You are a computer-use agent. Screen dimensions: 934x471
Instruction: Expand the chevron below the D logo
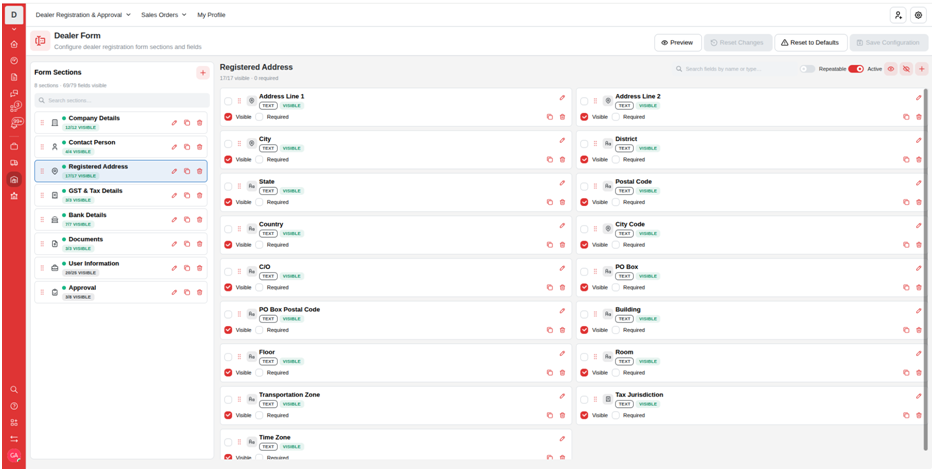pos(14,29)
